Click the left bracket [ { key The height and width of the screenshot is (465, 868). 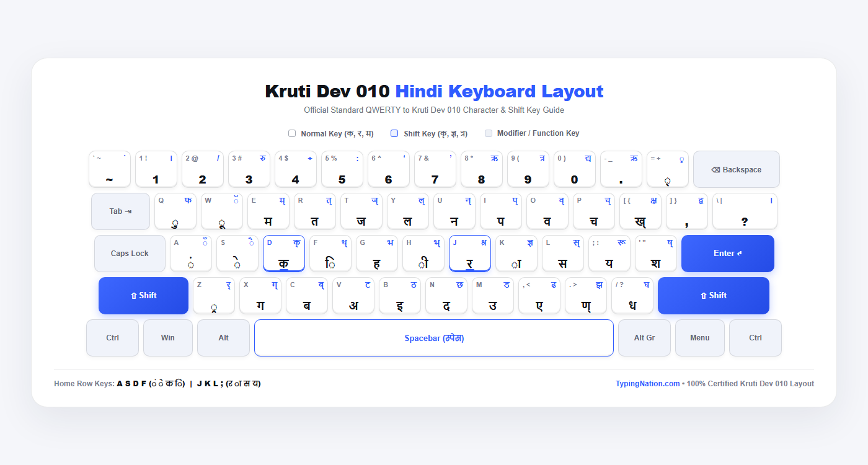640,211
